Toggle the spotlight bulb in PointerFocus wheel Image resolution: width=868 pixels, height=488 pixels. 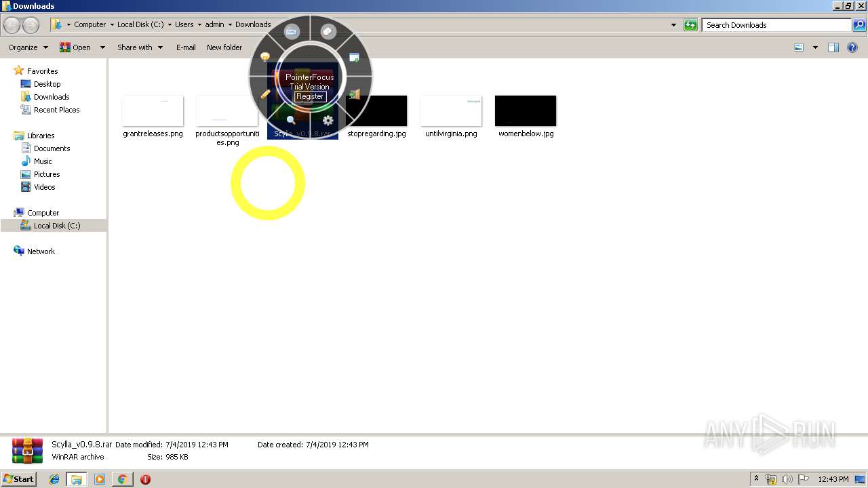(265, 58)
